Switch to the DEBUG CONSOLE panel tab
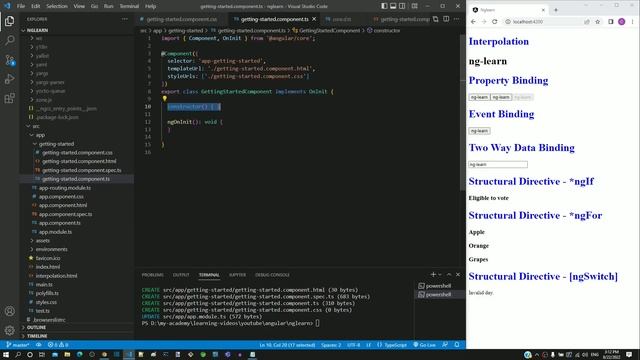The image size is (640, 360). pyautogui.click(x=272, y=275)
